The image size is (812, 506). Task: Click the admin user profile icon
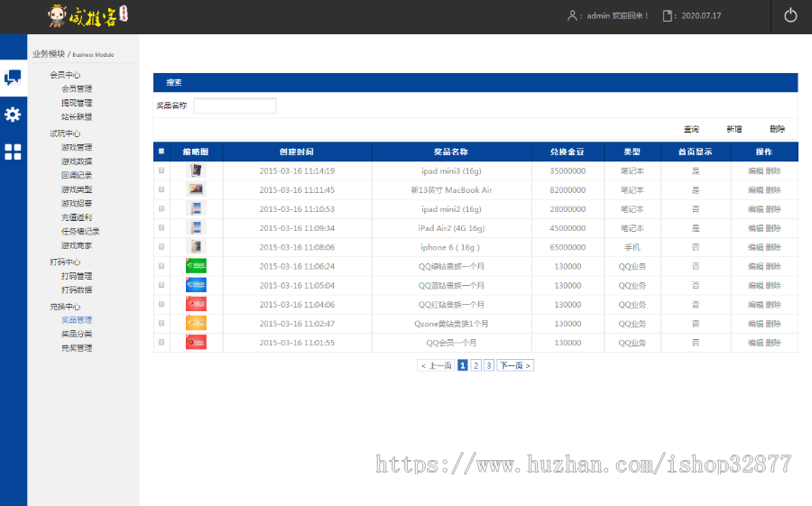[x=572, y=15]
